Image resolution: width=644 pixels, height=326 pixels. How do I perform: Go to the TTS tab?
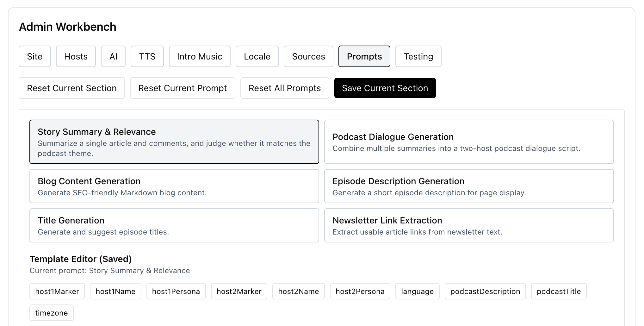147,56
